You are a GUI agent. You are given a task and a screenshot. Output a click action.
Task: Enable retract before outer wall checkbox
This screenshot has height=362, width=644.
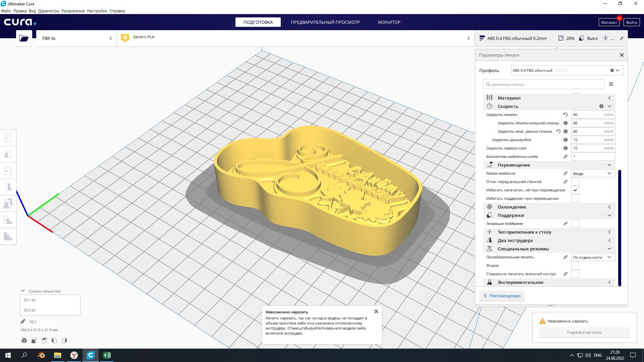click(x=575, y=182)
